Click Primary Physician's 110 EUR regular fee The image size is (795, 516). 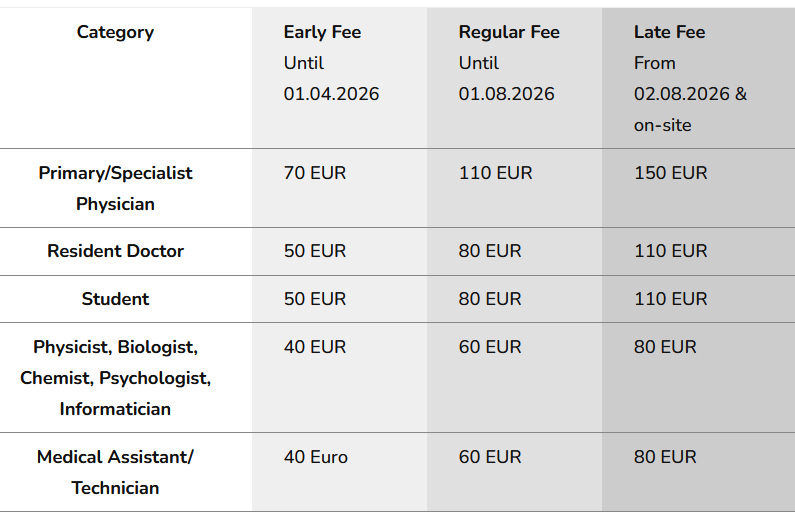coord(495,173)
